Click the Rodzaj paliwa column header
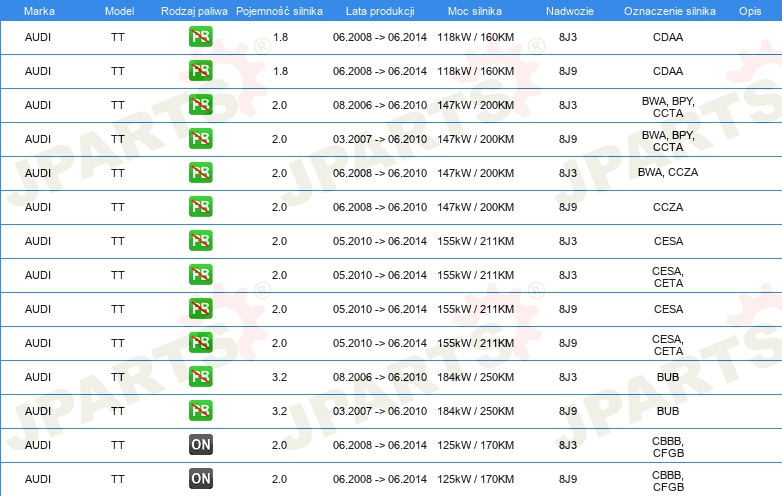Viewport: 782px width, 496px height. [194, 11]
